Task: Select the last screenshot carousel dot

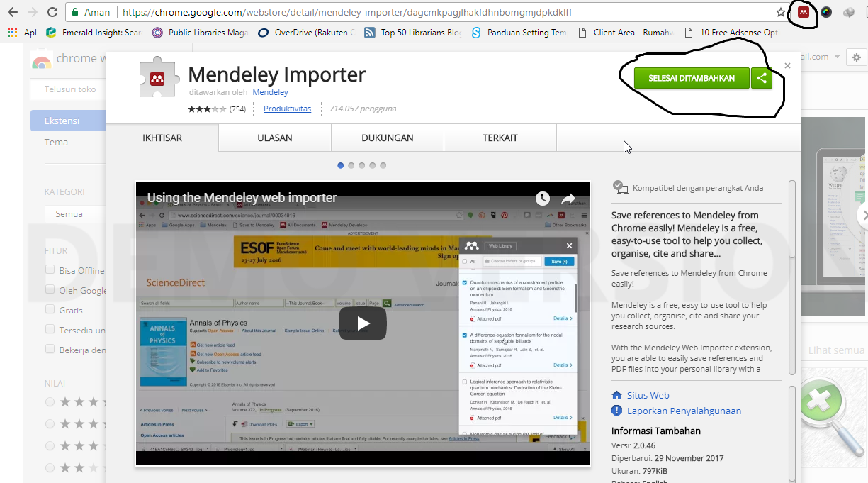Action: pos(383,165)
